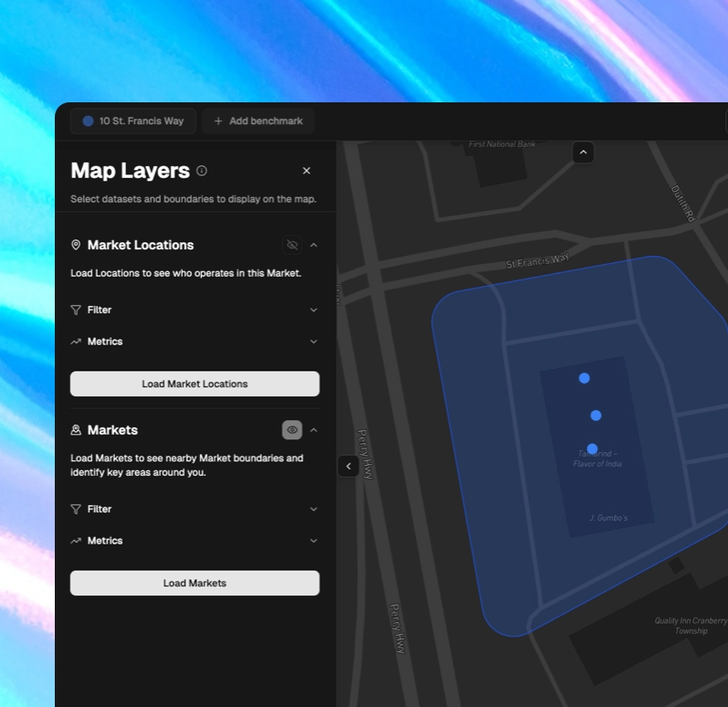Click the up chevron at map top
This screenshot has height=707, width=728.
click(583, 153)
